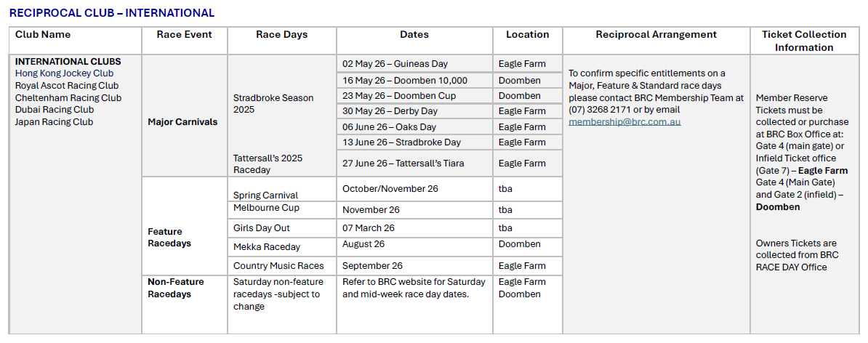868x343 pixels.
Task: Open the membership@brc.com.au email link
Action: (x=624, y=121)
